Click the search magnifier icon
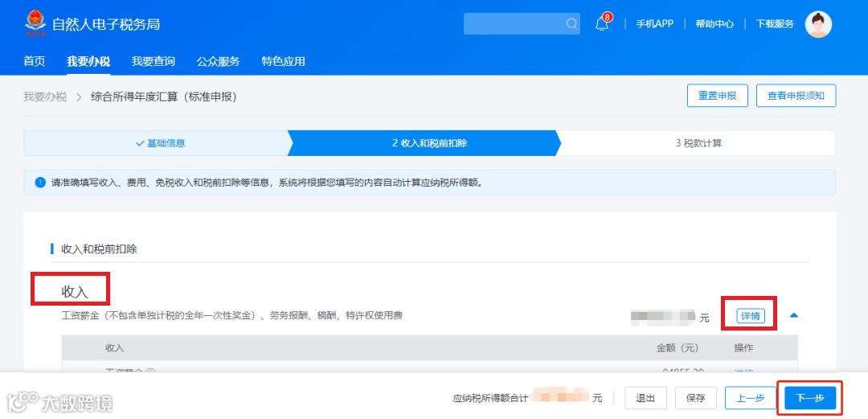Viewport: 868px width, 419px height. (x=571, y=24)
